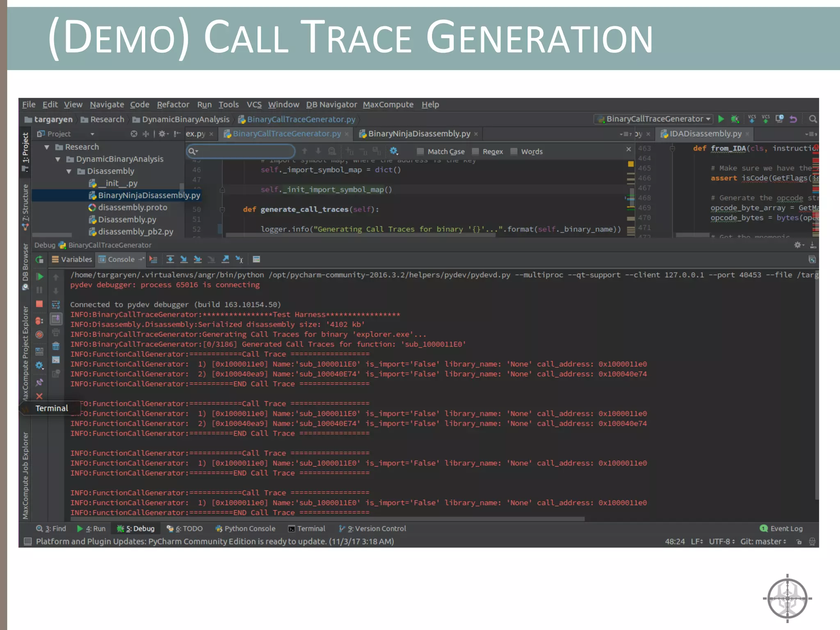Open Search Everywhere magnifier icon

click(x=813, y=119)
